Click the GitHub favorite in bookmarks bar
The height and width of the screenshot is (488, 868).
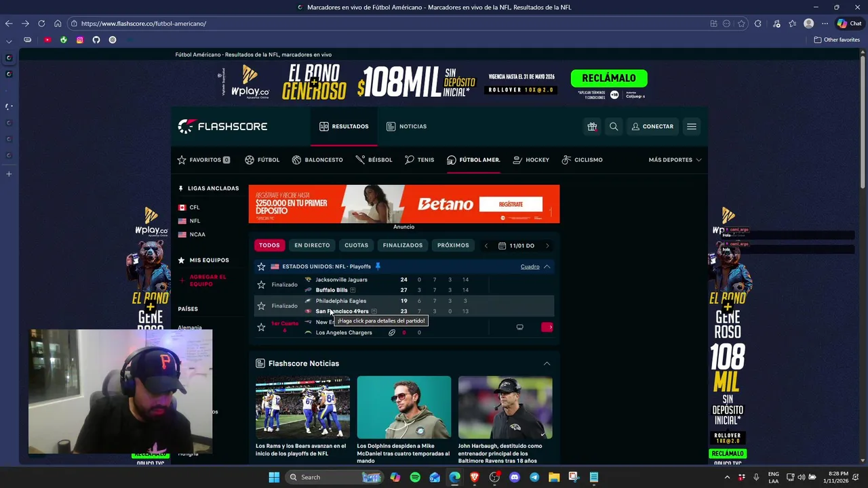click(x=96, y=40)
